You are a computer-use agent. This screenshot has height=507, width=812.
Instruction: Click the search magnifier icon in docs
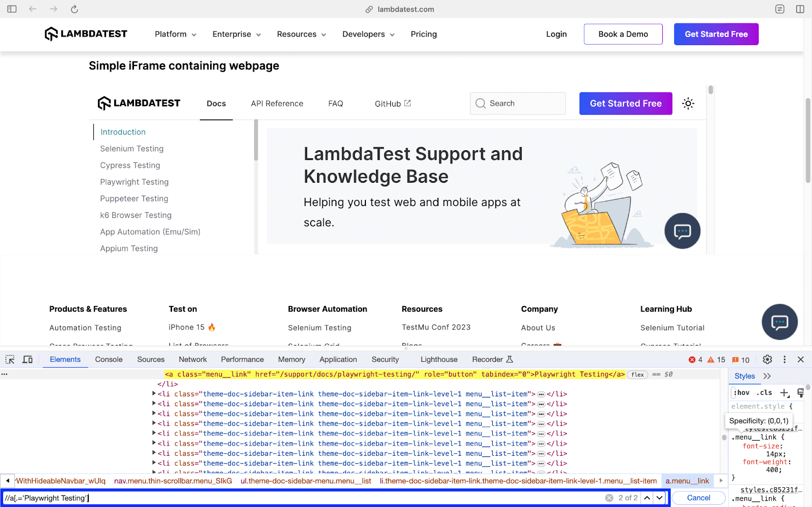click(x=481, y=104)
